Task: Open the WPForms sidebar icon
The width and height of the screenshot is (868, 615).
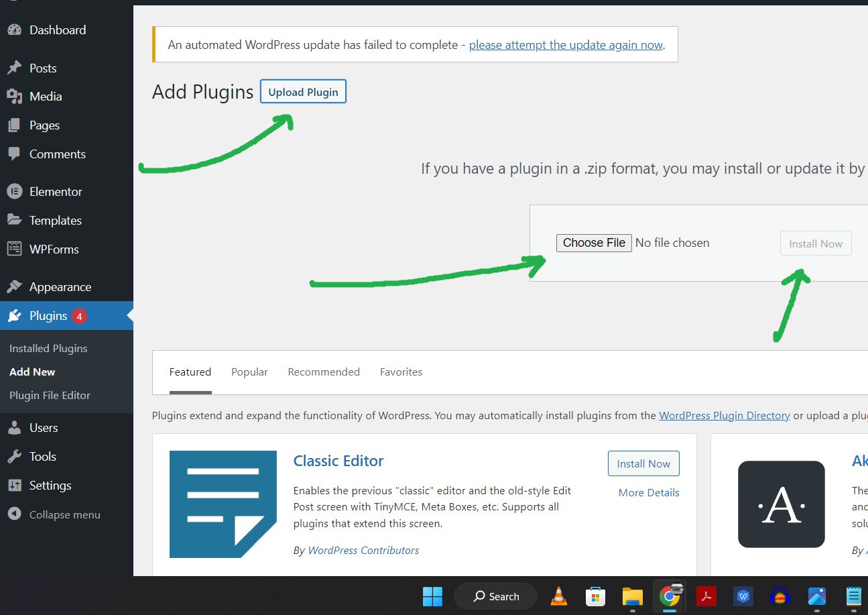Action: (x=14, y=249)
